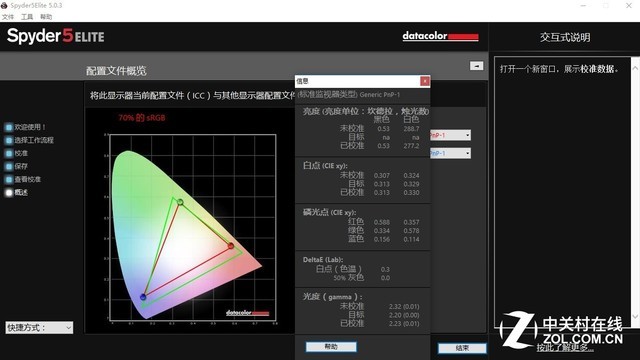Screen dimensions: 640x360
Task: Click the 交互式说明 panel title
Action: (565, 37)
